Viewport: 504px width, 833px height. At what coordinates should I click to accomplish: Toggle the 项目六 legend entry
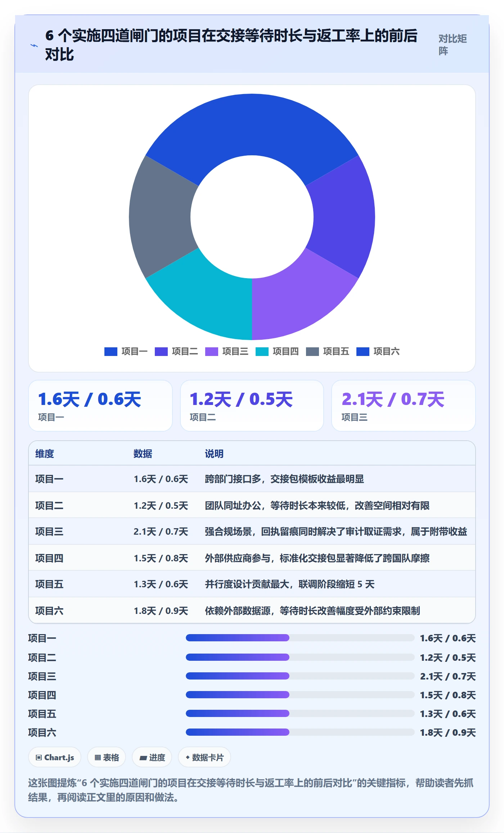(378, 351)
